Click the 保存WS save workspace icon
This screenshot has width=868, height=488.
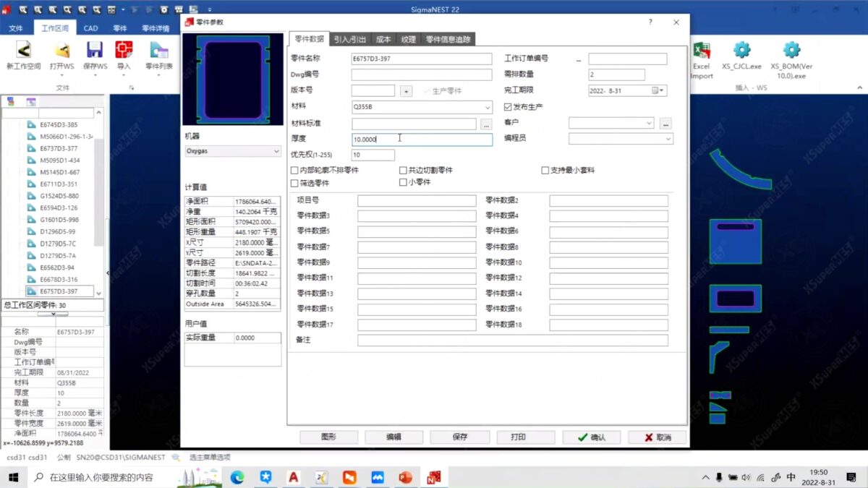pos(95,50)
